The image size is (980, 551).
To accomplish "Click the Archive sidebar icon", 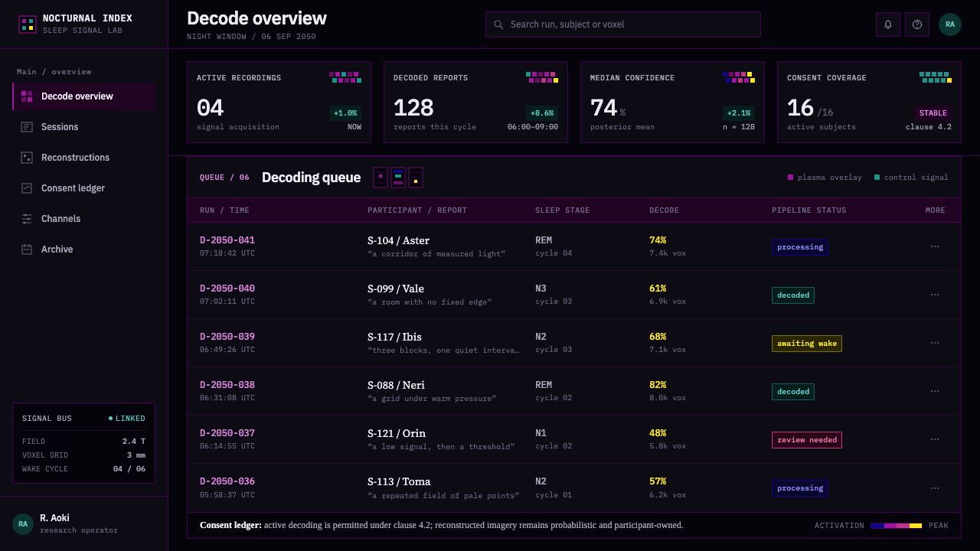I will (x=27, y=249).
